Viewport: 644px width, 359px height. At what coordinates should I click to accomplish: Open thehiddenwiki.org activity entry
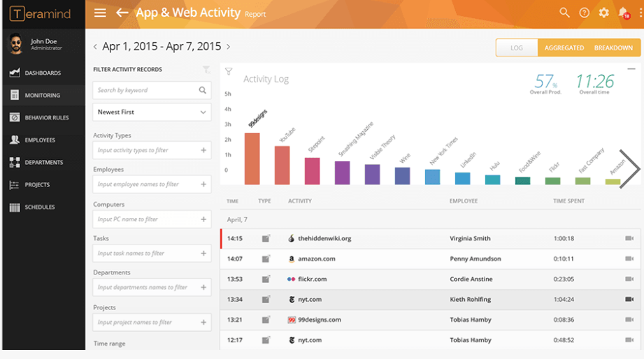coord(324,238)
